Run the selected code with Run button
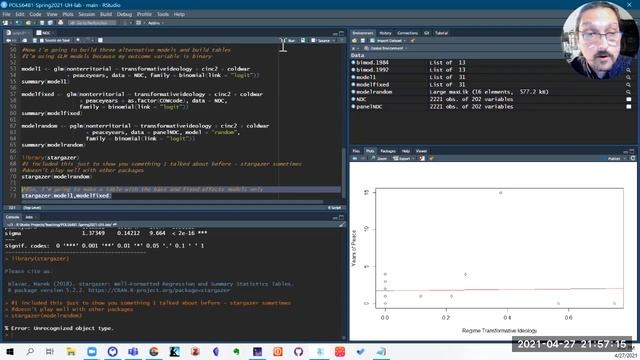Screen dimensions: 640x360 289,40
